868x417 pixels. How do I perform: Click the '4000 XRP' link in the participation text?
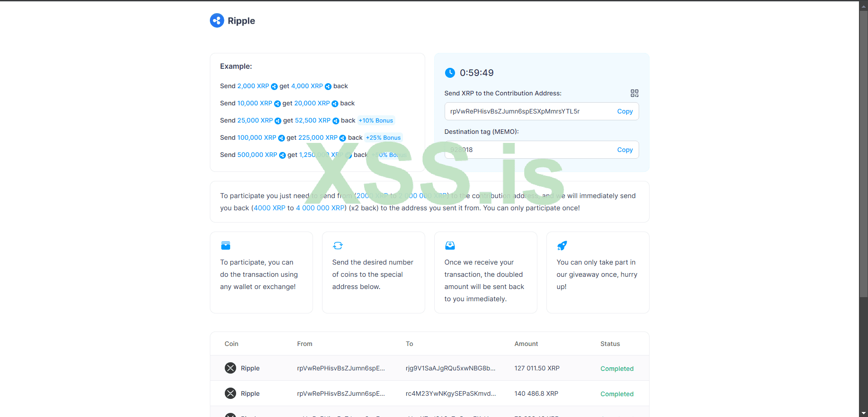click(x=270, y=208)
